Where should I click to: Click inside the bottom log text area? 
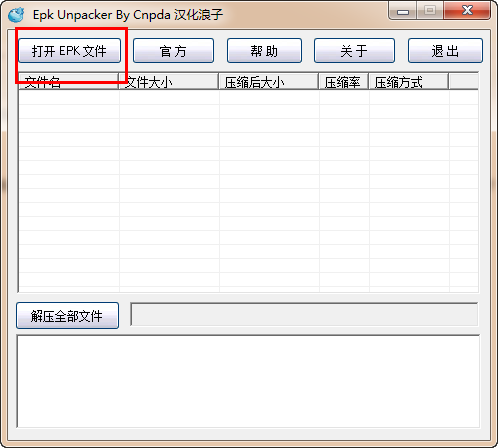pos(248,381)
